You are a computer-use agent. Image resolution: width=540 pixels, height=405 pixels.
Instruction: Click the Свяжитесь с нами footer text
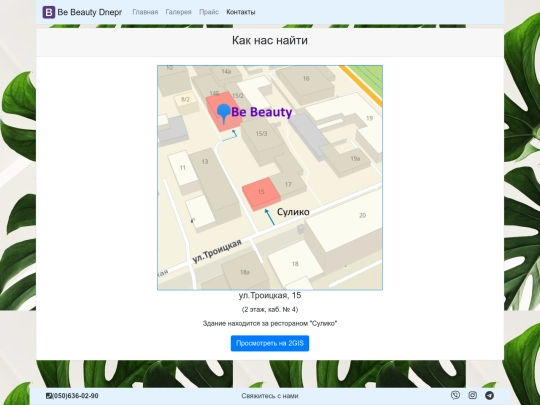[x=270, y=396]
